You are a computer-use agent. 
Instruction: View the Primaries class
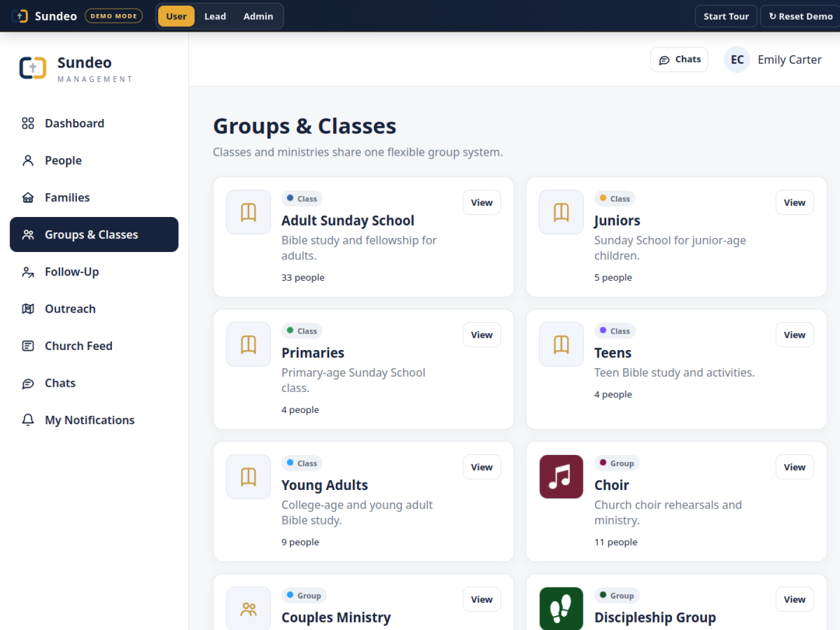(482, 335)
